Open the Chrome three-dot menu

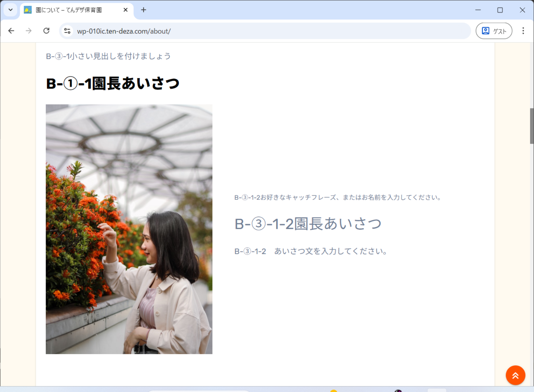(523, 31)
